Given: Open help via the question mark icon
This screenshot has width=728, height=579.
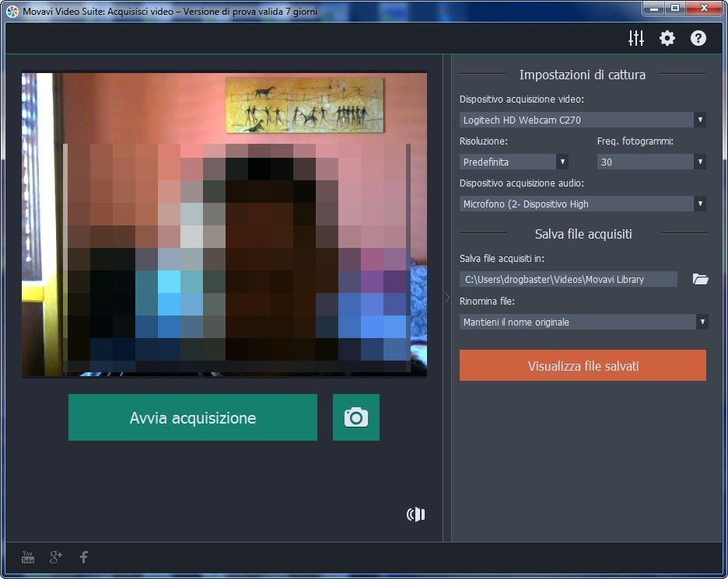Looking at the screenshot, I should tap(698, 37).
